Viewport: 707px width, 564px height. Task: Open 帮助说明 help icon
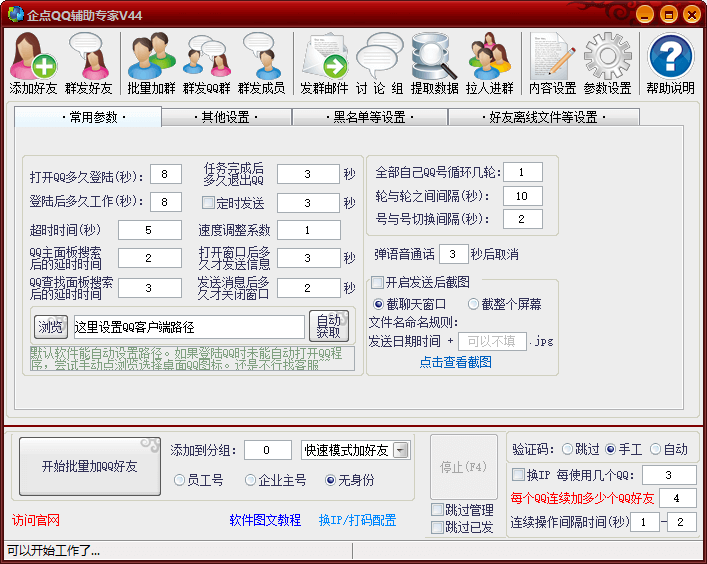tap(670, 63)
